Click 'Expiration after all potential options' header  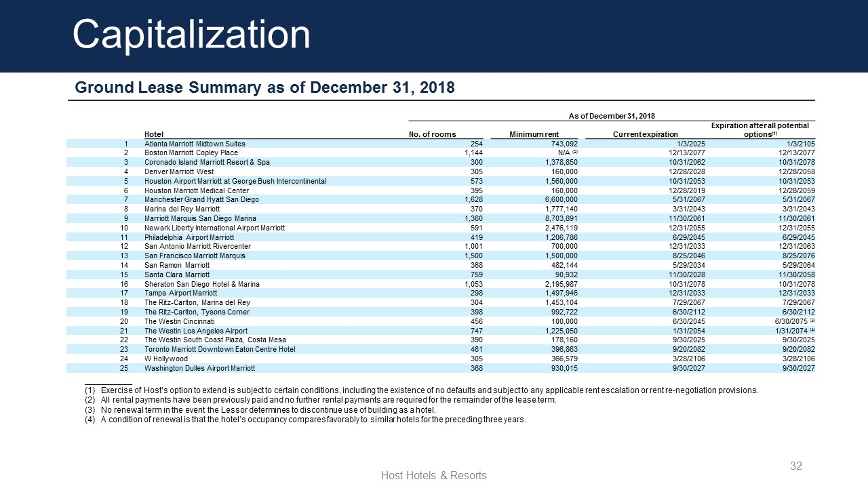point(759,130)
